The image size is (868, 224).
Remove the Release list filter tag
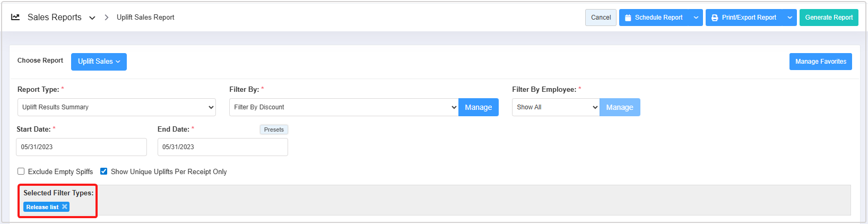(65, 207)
